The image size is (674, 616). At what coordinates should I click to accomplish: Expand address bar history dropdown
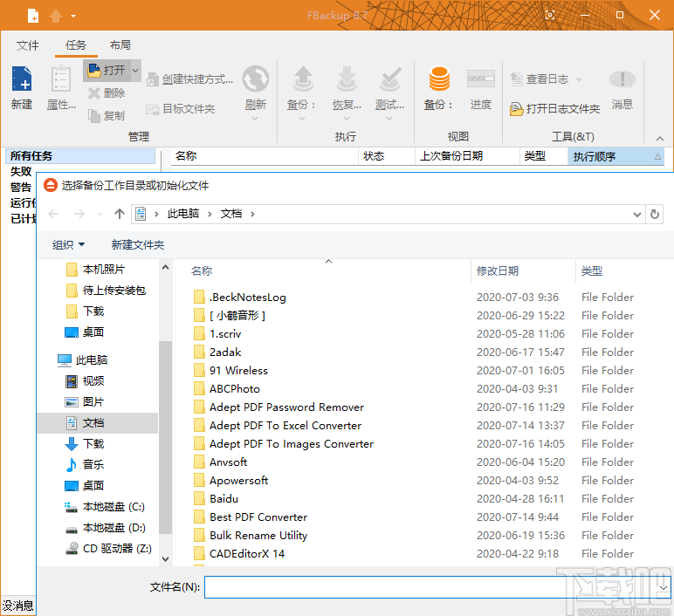coord(637,215)
